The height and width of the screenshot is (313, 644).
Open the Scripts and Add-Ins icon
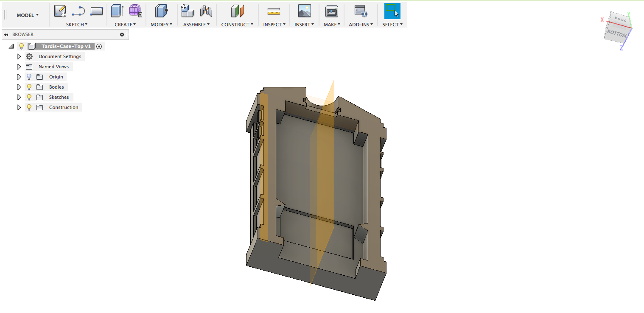(x=361, y=11)
